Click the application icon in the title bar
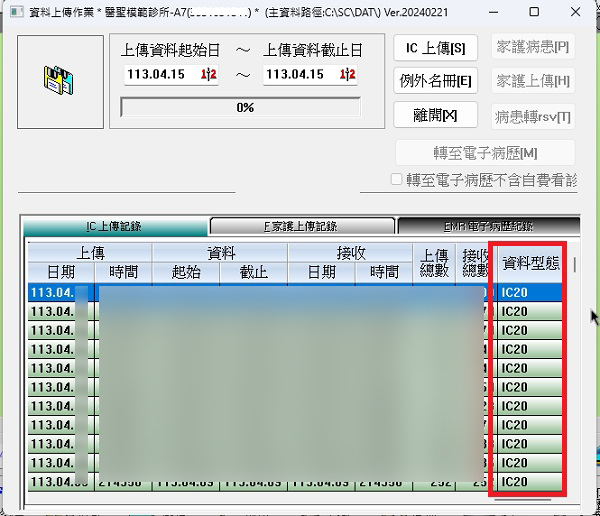 click(x=12, y=12)
